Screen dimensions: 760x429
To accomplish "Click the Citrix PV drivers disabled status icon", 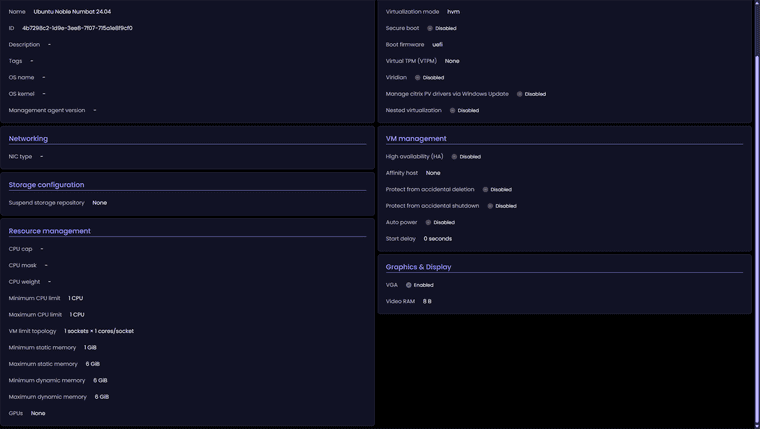I will point(520,94).
